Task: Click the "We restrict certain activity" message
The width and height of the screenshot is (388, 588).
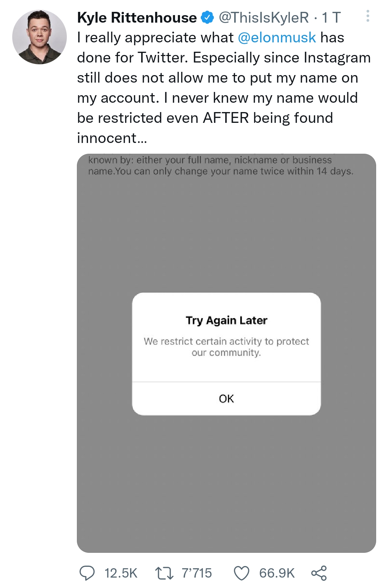Action: (x=226, y=347)
